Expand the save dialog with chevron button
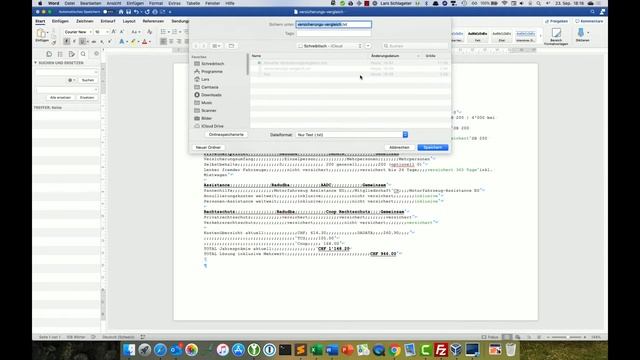Screen dimensions: 640x360 [x=368, y=46]
